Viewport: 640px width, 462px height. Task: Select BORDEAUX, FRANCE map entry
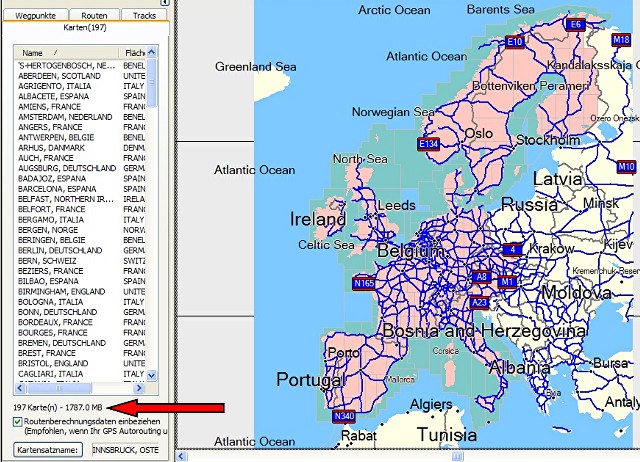pos(80,322)
